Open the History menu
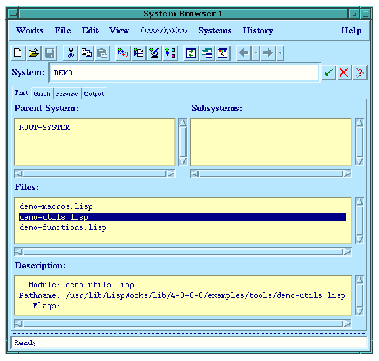Screen dimensions: 379x361 coord(258,30)
